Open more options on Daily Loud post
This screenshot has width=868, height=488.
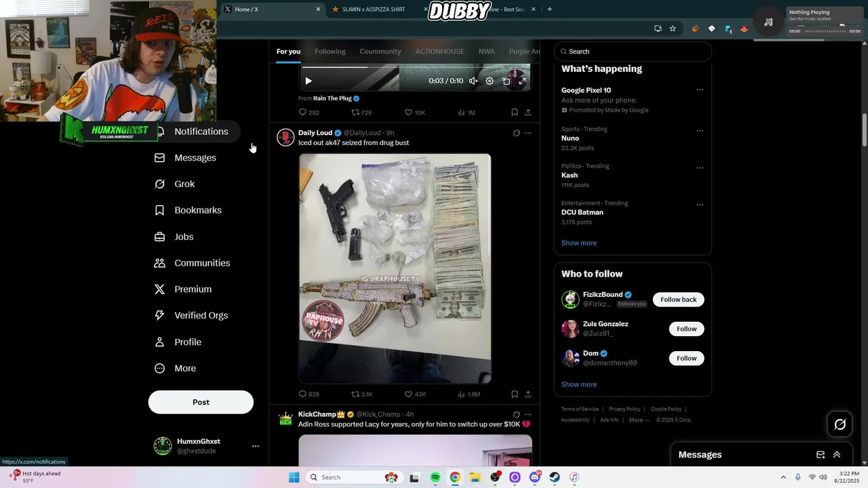(x=528, y=133)
